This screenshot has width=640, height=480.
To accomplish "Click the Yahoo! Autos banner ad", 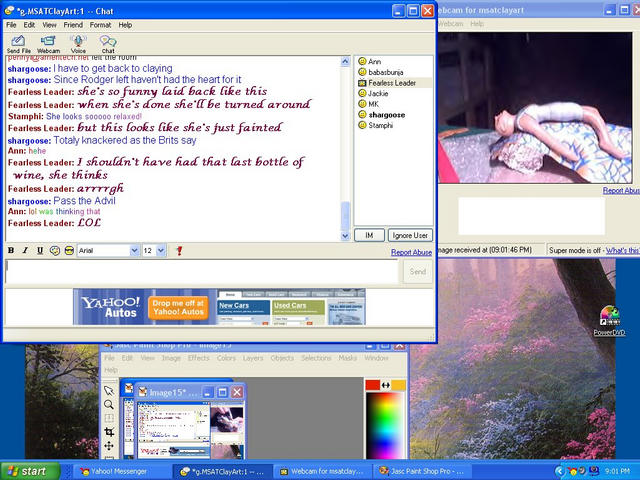I will pos(219,307).
